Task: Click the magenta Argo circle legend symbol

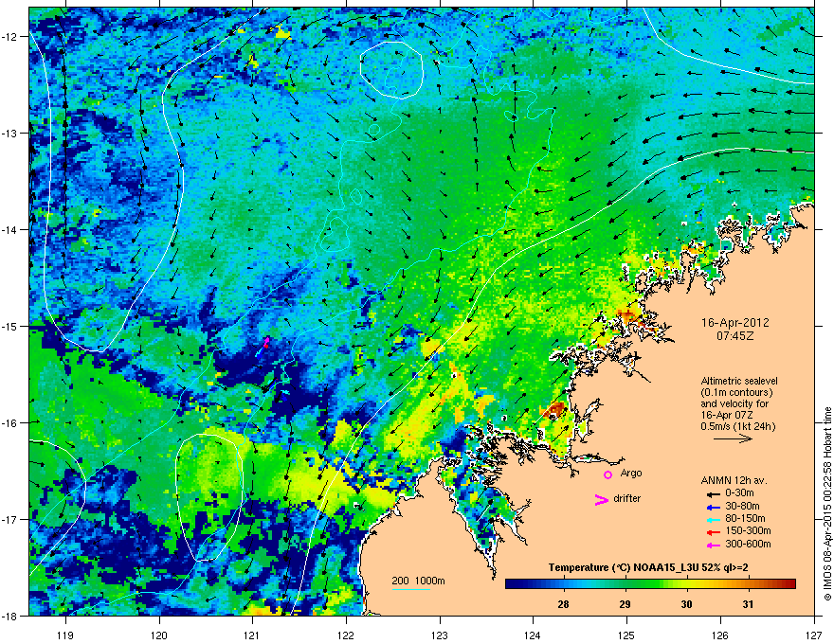Action: tap(607, 474)
